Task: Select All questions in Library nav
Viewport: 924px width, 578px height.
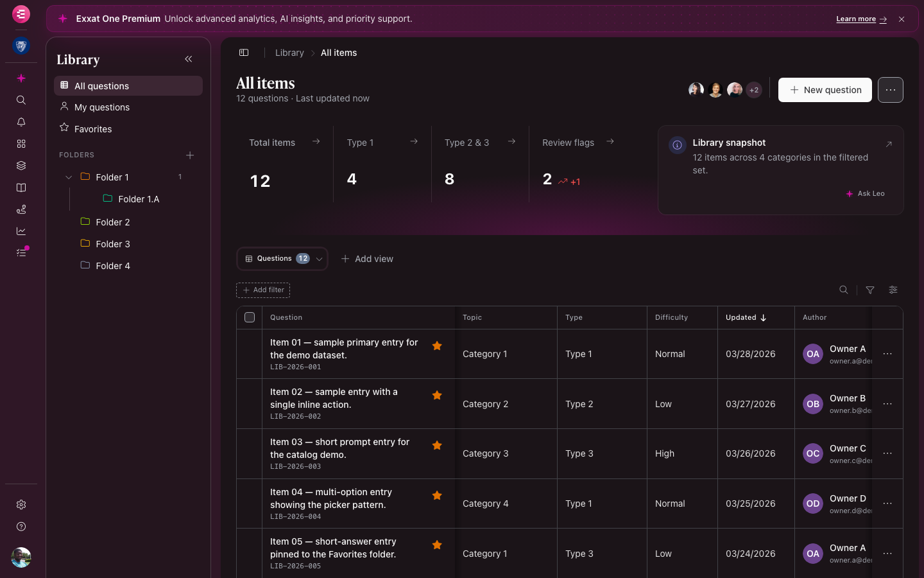Action: tap(128, 86)
